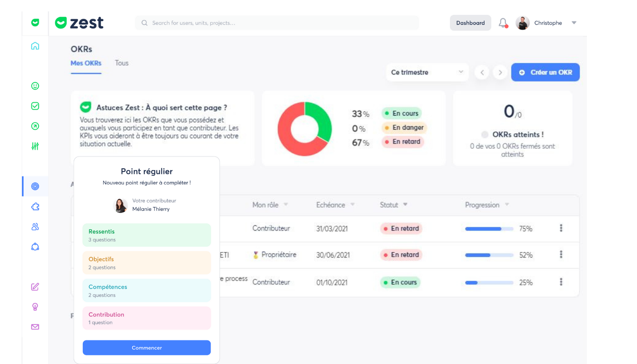Open the Ressentis 3 questions section
Viewport: 637px width, 364px height.
(147, 235)
